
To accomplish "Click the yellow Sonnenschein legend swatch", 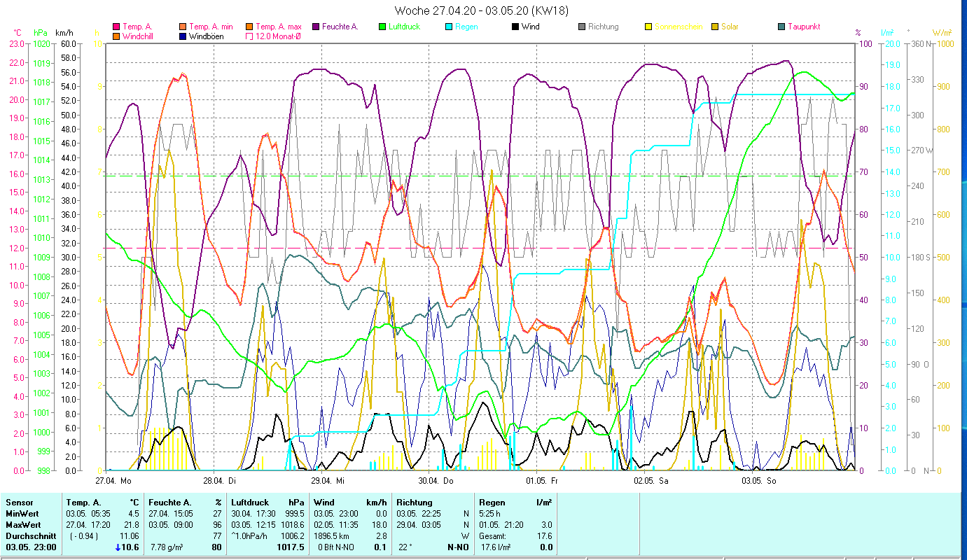I will coord(648,27).
